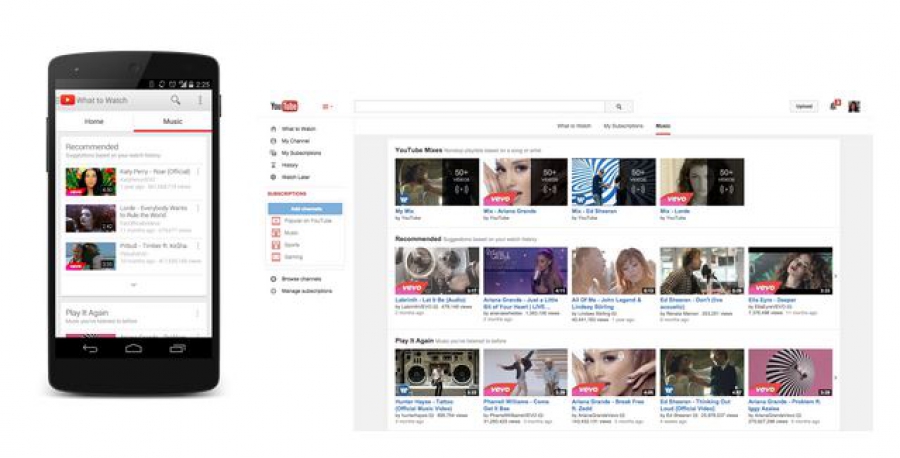Show next Play It Again videos arrow

pos(835,378)
